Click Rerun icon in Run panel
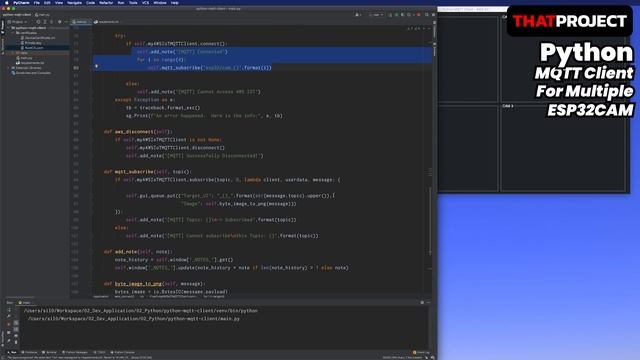The image size is (640, 360). pyautogui.click(x=9, y=310)
